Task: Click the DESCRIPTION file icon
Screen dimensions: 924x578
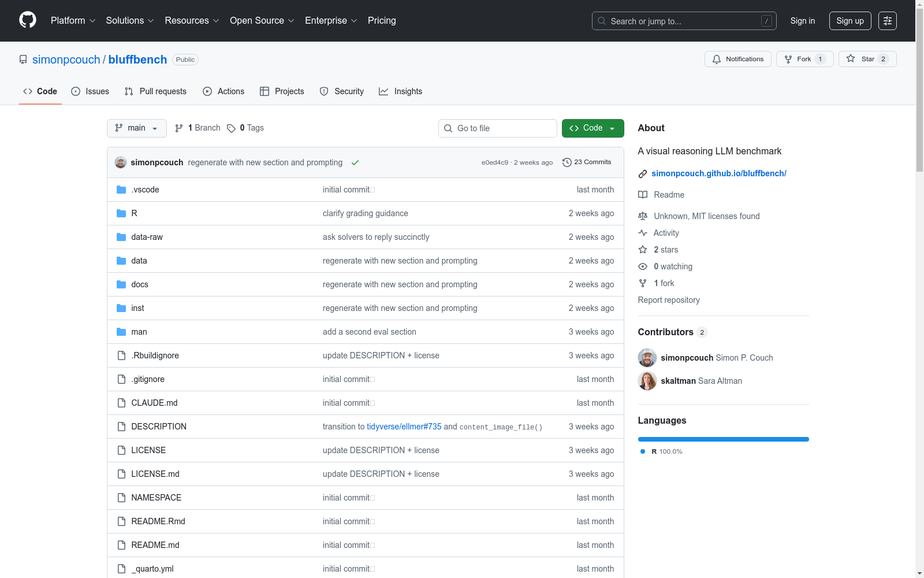Action: click(121, 427)
